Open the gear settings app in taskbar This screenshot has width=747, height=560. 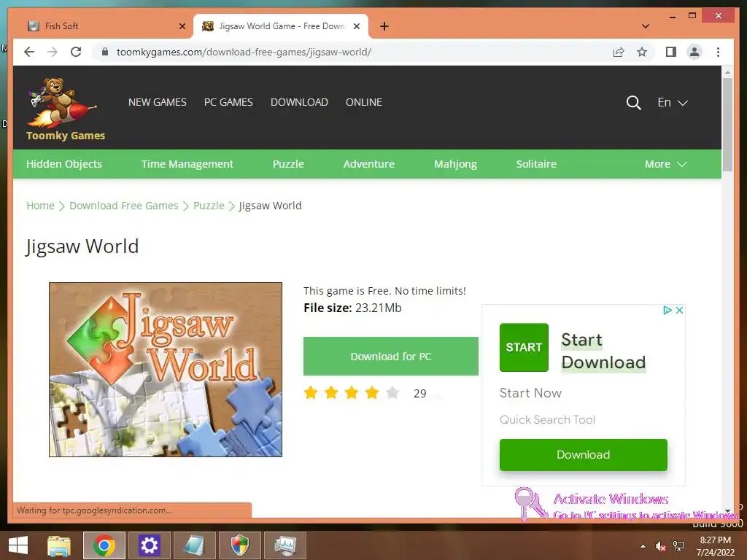click(149, 545)
